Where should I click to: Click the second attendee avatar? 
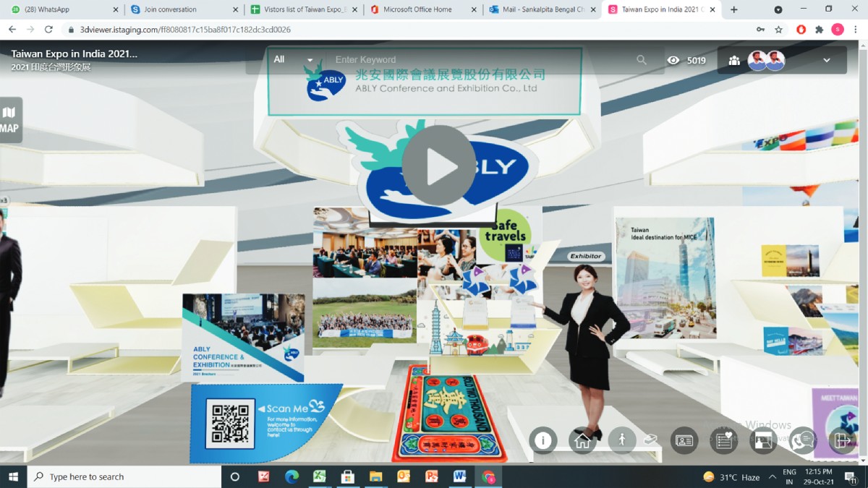coord(775,61)
